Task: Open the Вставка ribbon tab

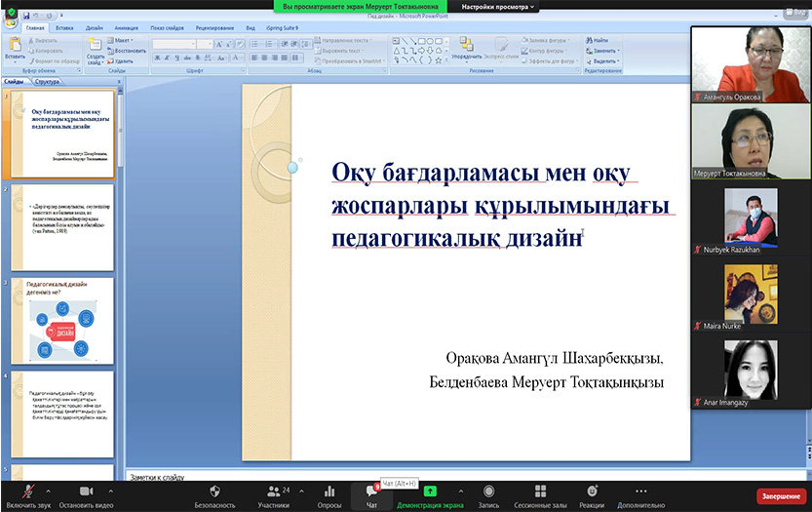Action: pos(64,29)
